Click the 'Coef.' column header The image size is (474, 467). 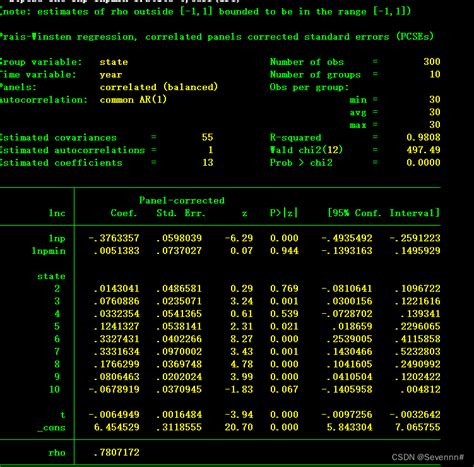(124, 213)
